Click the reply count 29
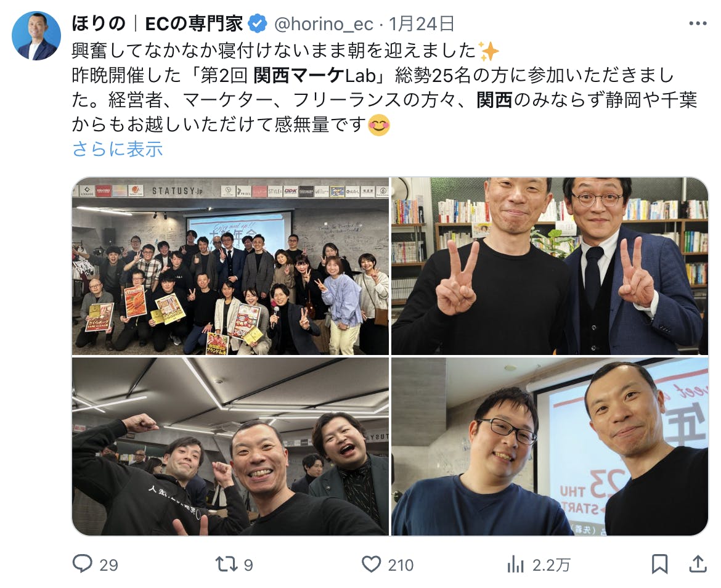The image size is (721, 588). pyautogui.click(x=109, y=565)
